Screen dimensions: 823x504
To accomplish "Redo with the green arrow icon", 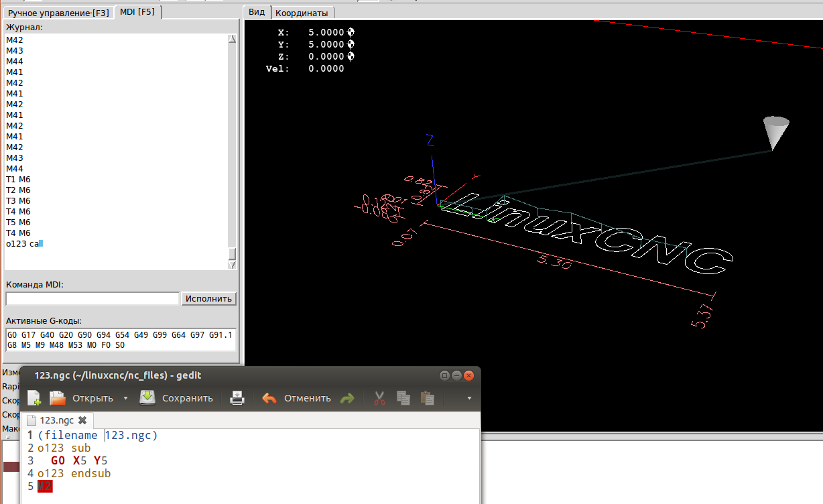I will [346, 398].
